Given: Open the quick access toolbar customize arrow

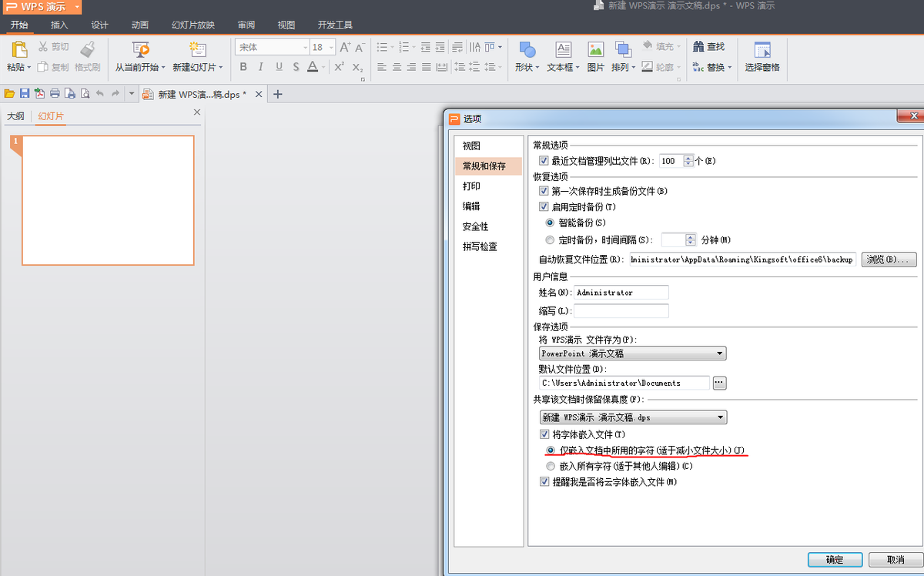Looking at the screenshot, I should [132, 94].
